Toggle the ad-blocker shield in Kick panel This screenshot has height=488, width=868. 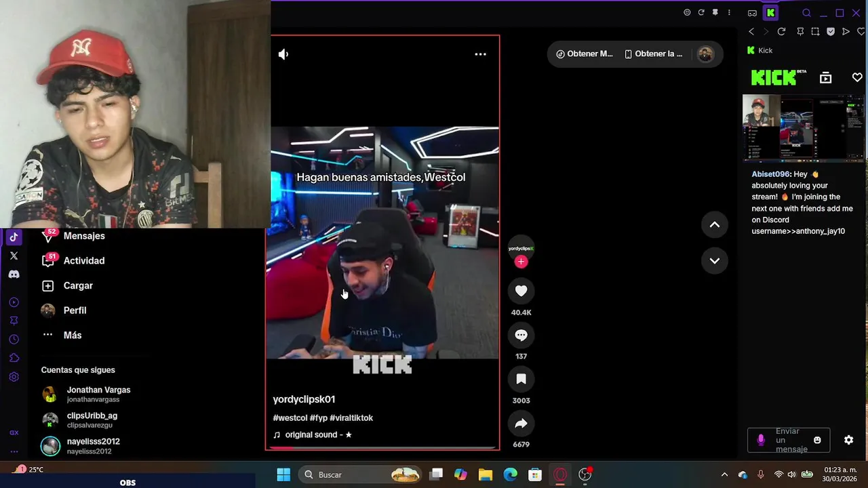pos(831,32)
